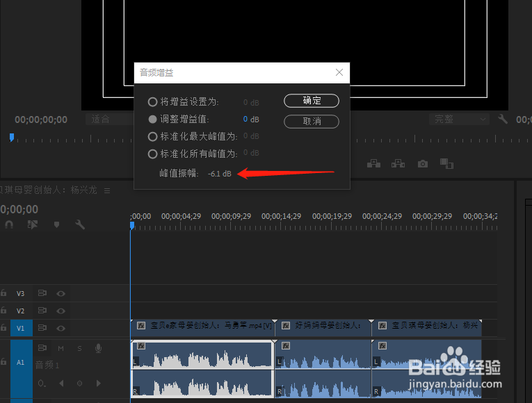Screen dimensions: 532x403
Task: Select the 调整增益值 radio option
Action: pyautogui.click(x=153, y=119)
